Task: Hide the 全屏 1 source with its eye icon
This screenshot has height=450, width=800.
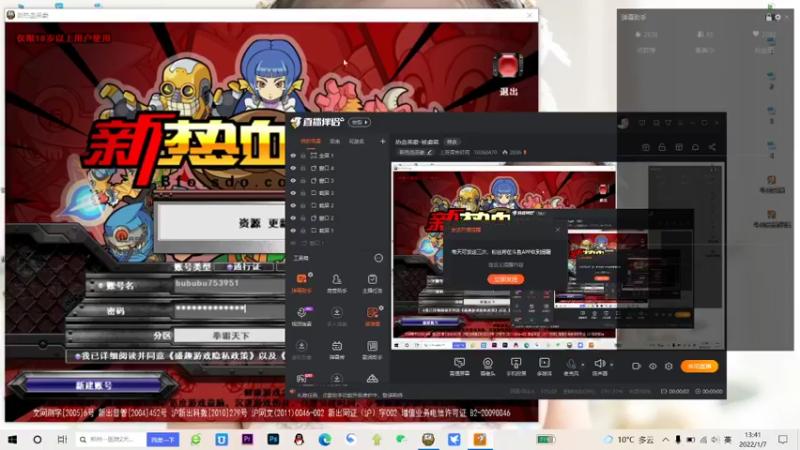Action: (x=293, y=156)
